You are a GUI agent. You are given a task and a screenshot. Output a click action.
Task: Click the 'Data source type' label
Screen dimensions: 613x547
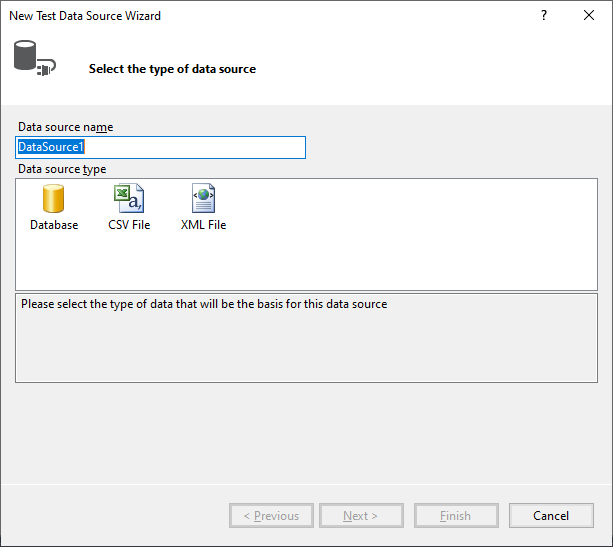(62, 169)
